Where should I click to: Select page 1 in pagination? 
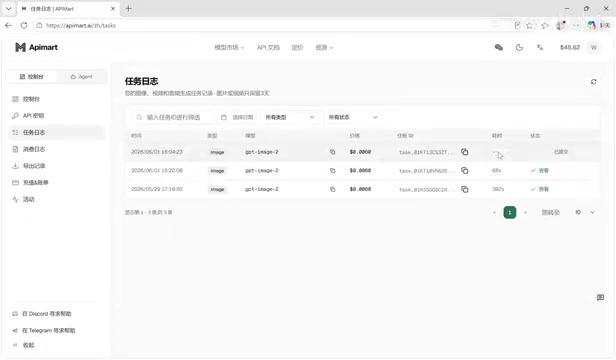coord(510,212)
